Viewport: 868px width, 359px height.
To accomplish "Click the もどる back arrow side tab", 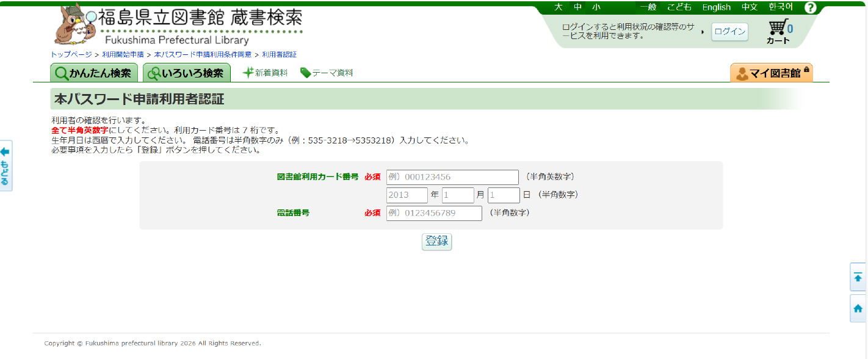I will [5, 165].
